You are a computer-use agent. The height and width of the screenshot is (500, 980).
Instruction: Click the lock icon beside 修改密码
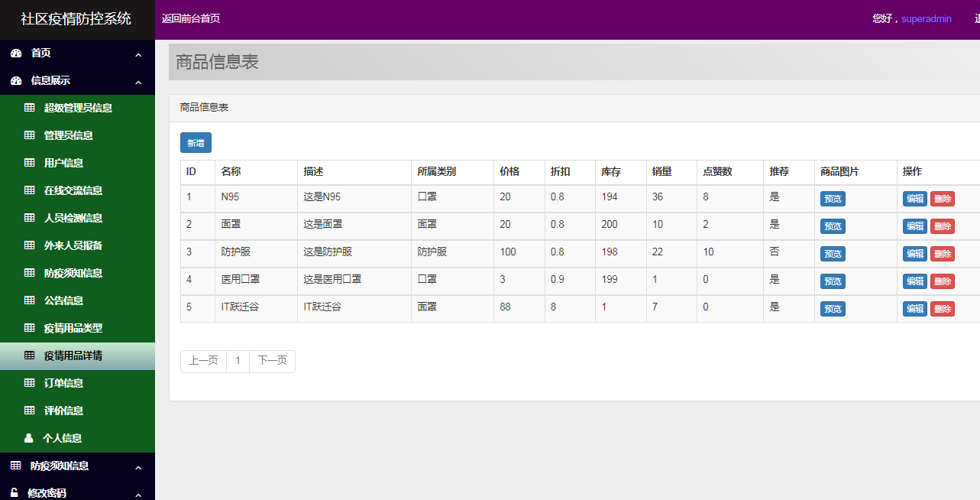tap(15, 493)
